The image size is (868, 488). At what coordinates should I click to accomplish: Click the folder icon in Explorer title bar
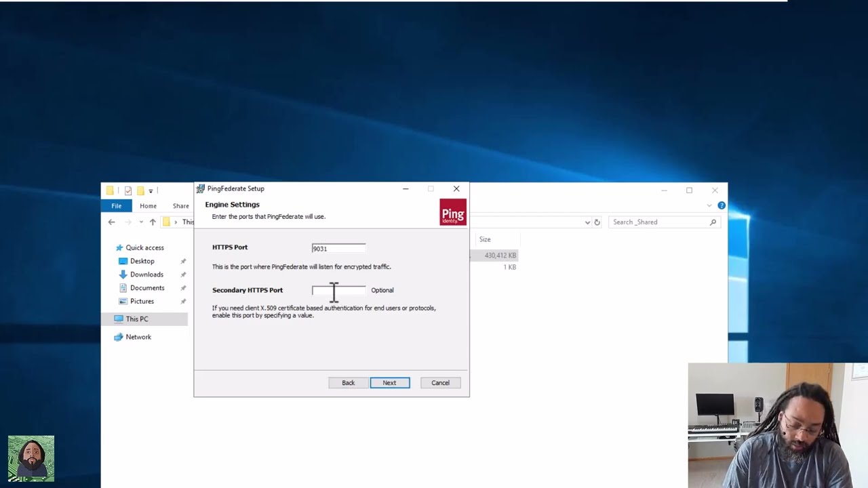110,190
